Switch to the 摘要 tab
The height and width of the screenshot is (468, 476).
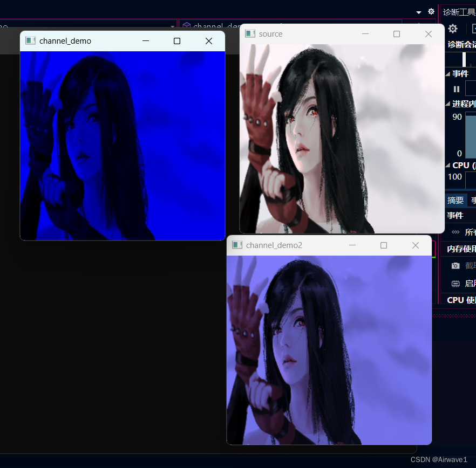point(455,200)
